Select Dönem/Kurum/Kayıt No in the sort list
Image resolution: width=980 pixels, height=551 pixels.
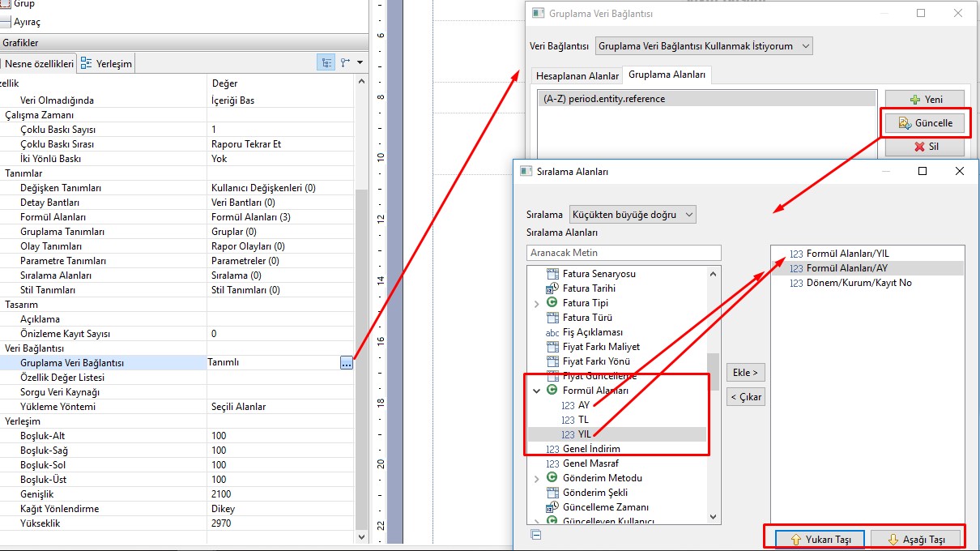[859, 283]
